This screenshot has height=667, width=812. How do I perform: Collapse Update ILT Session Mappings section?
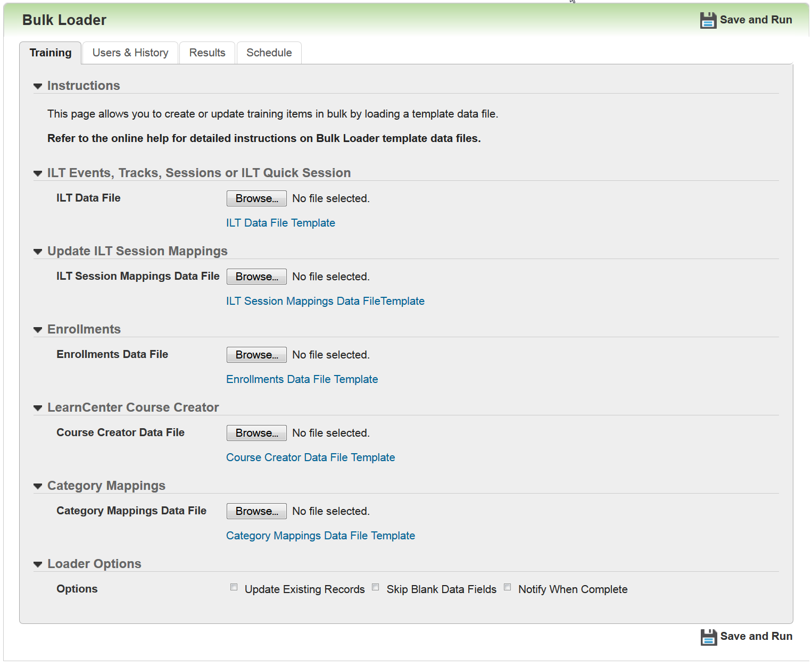(x=38, y=252)
